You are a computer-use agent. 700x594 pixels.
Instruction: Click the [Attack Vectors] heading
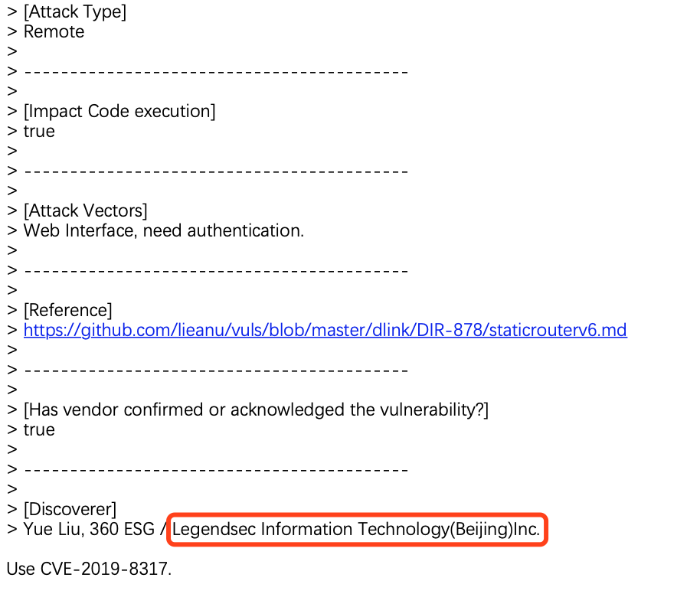pyautogui.click(x=85, y=211)
